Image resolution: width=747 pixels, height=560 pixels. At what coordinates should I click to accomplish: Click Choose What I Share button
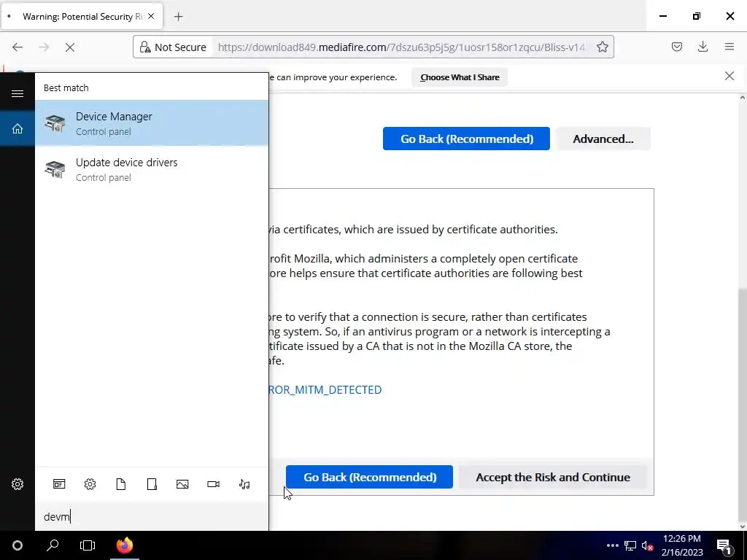460,77
